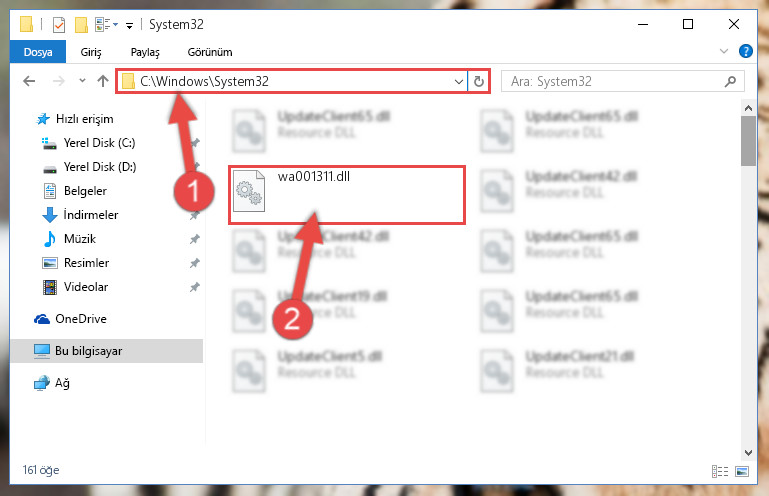769x496 pixels.
Task: Click the vertical scrollbar thumb
Action: [x=748, y=141]
